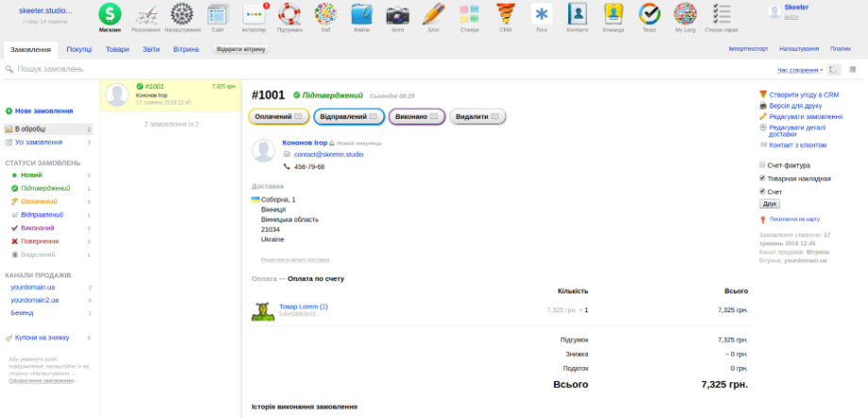Switch to the Звіти tab
This screenshot has width=868, height=418.
151,48
